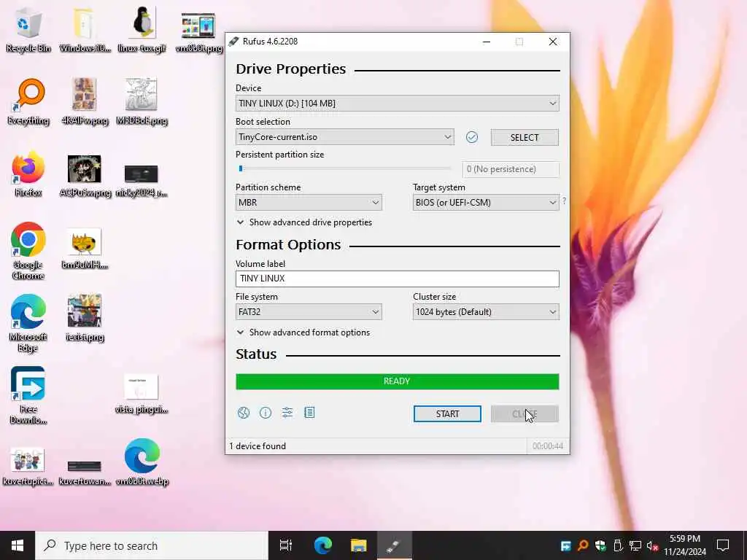Select the Free Download Manager desktop shortcut
This screenshot has width=747, height=560.
point(28,396)
